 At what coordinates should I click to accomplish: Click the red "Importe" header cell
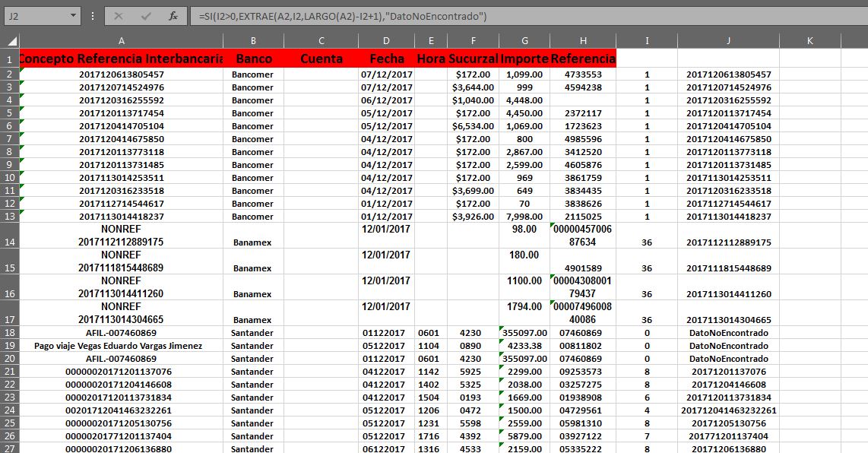click(x=524, y=59)
